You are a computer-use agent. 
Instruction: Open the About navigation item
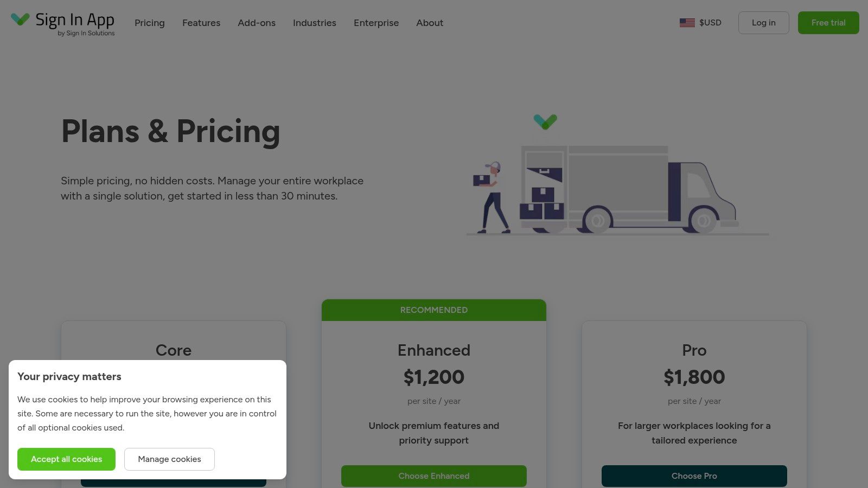(x=430, y=23)
